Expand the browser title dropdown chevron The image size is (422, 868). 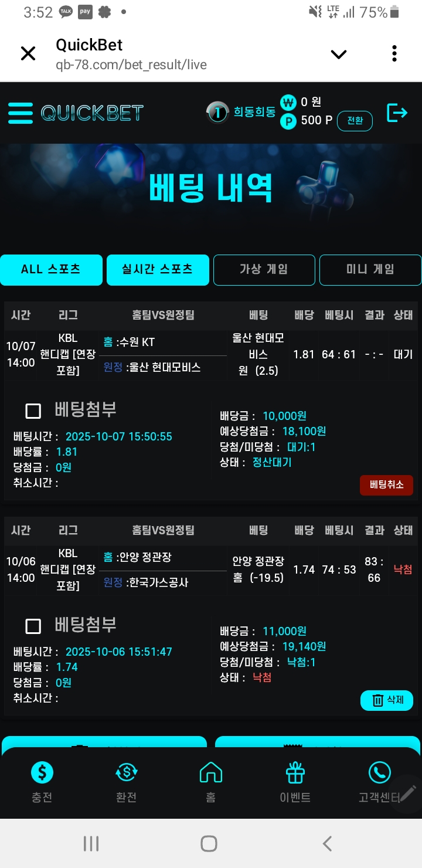coord(339,55)
